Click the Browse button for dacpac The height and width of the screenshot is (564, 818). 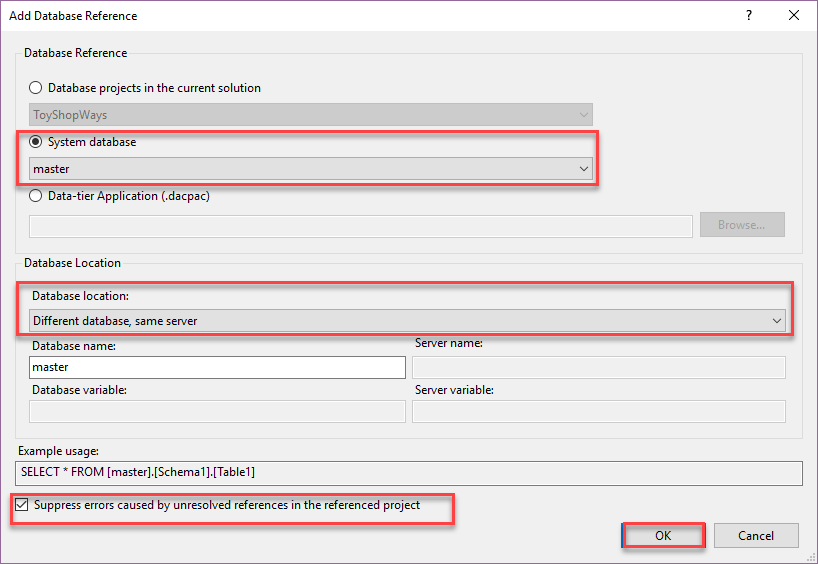pyautogui.click(x=741, y=225)
